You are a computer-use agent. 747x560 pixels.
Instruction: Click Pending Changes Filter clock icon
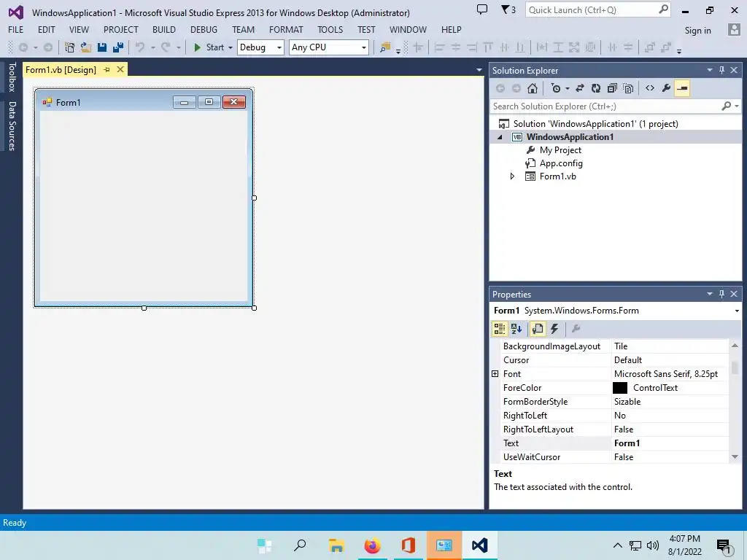pos(555,88)
